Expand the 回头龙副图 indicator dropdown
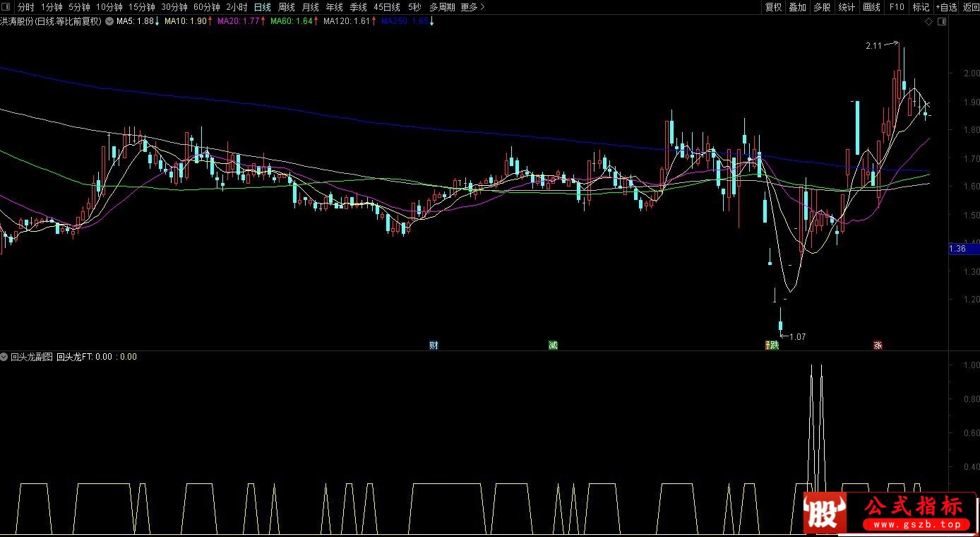This screenshot has width=980, height=537. pos(4,357)
